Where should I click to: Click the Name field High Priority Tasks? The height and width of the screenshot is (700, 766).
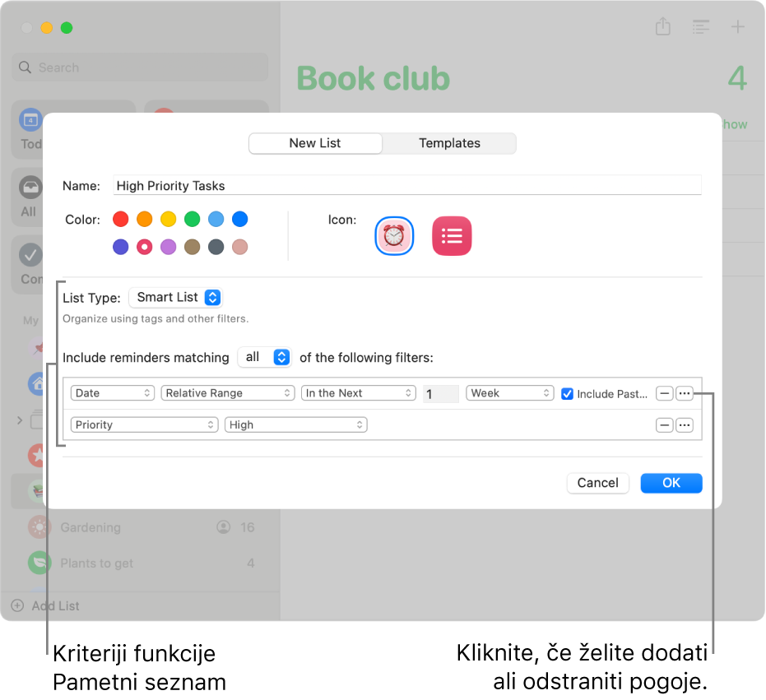[407, 185]
